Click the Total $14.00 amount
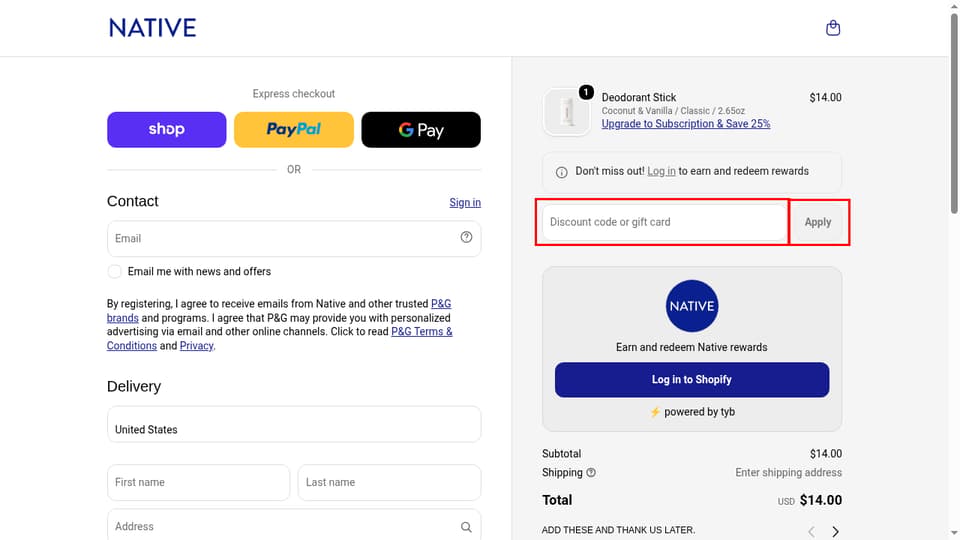 [x=820, y=500]
